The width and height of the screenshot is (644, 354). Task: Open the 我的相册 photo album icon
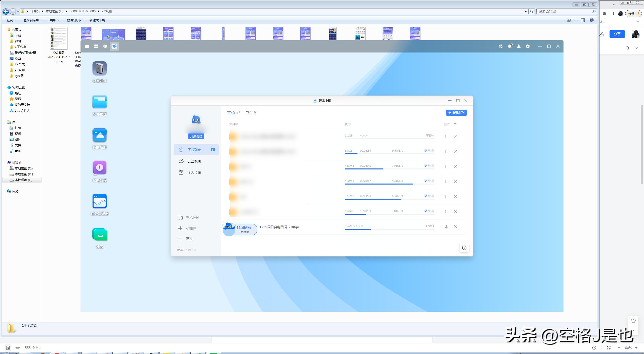click(x=100, y=135)
